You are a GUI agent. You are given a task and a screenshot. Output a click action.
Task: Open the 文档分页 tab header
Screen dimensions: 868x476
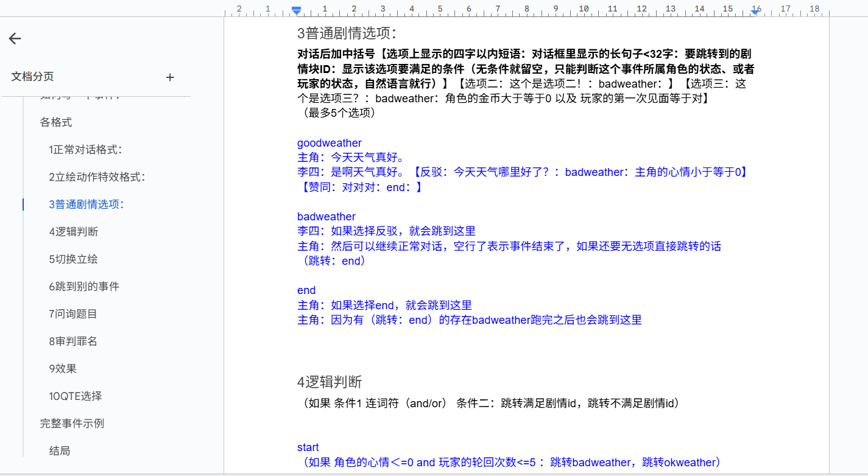(33, 77)
